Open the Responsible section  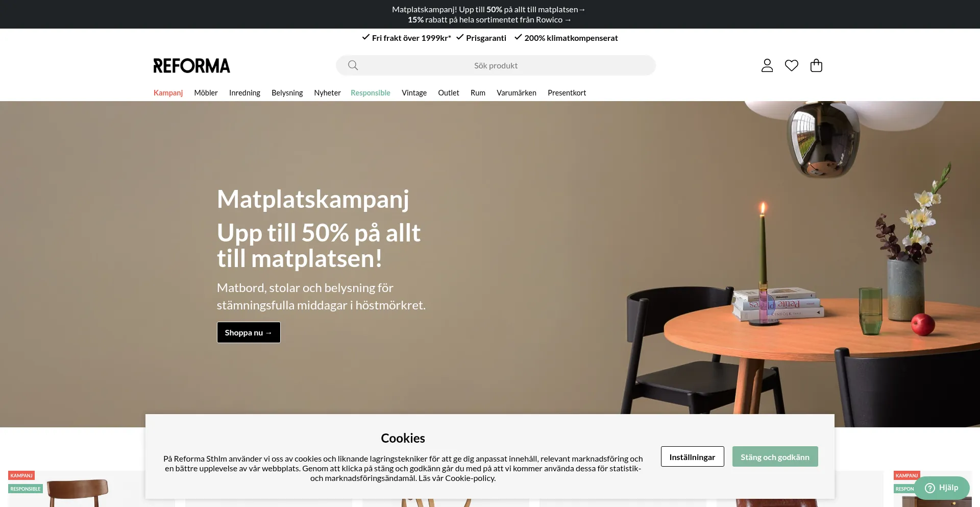370,92
